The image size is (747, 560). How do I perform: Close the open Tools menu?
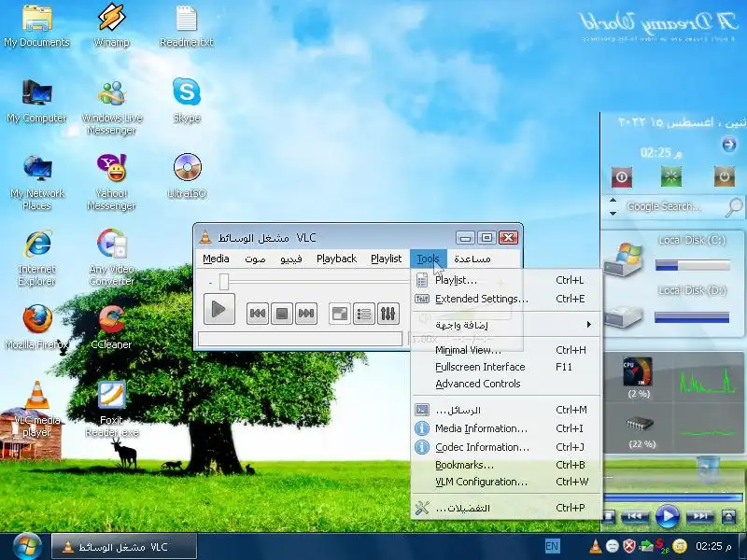click(428, 259)
